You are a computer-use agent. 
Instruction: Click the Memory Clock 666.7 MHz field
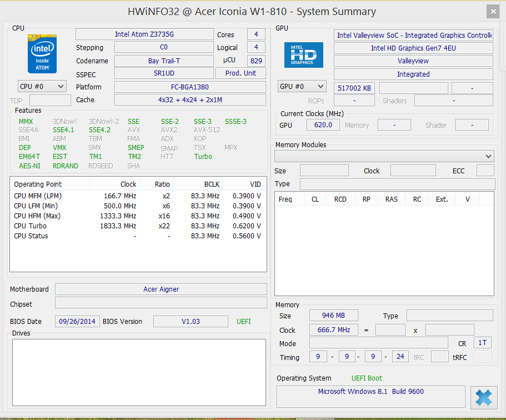(334, 330)
